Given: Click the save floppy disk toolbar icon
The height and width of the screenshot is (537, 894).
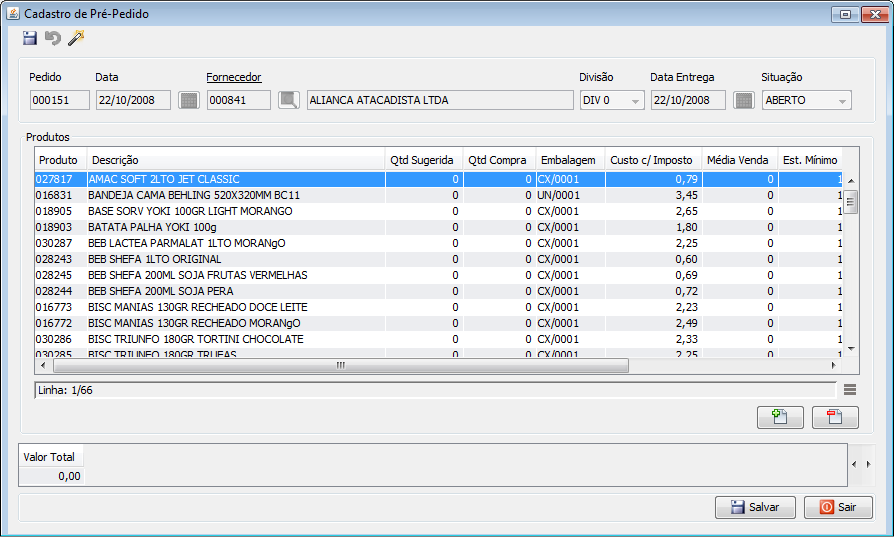Looking at the screenshot, I should coord(30,38).
